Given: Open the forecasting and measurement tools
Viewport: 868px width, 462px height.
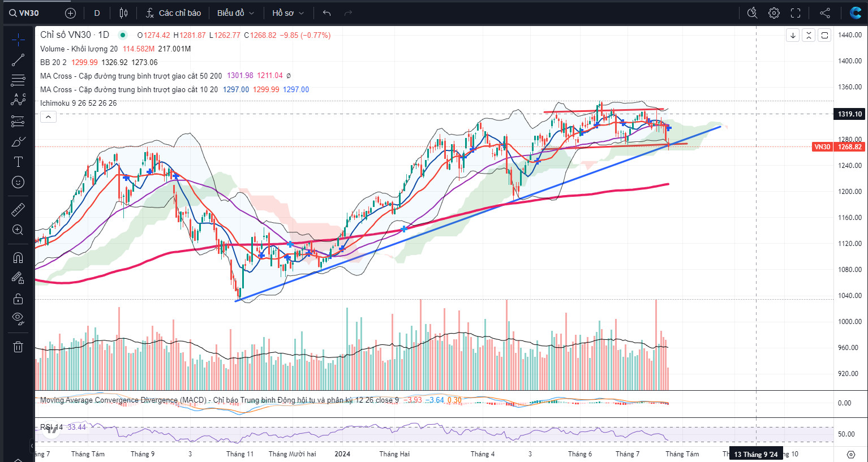Looking at the screenshot, I should click(x=18, y=121).
